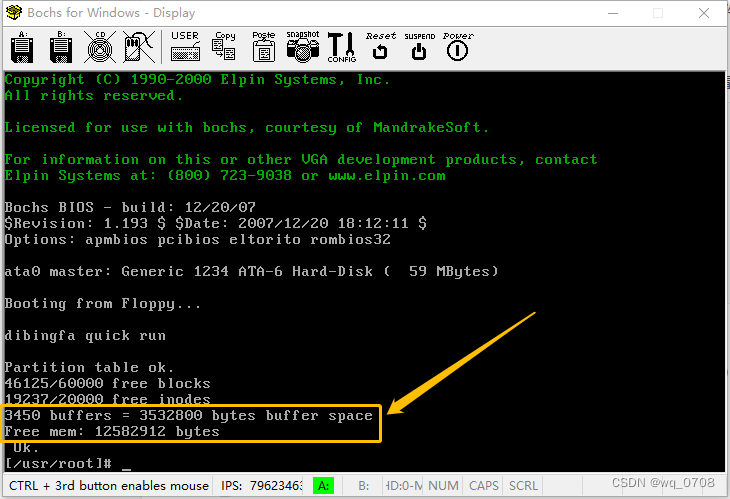730x499 pixels.
Task: Click 'Bochs for Windows - Display' title
Action: point(111,13)
